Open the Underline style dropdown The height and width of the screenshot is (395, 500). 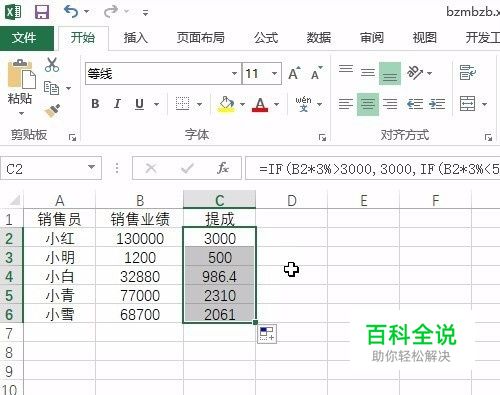tap(156, 105)
